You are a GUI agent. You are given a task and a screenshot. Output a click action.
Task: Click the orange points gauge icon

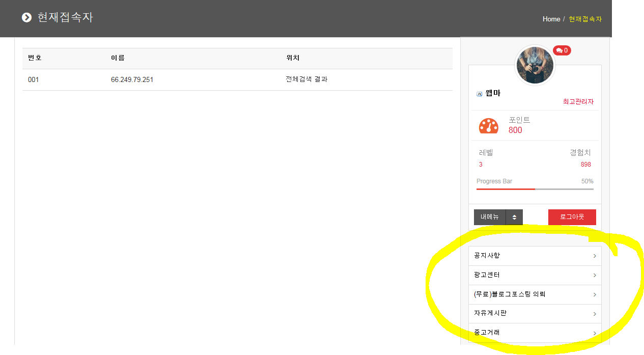tap(489, 126)
